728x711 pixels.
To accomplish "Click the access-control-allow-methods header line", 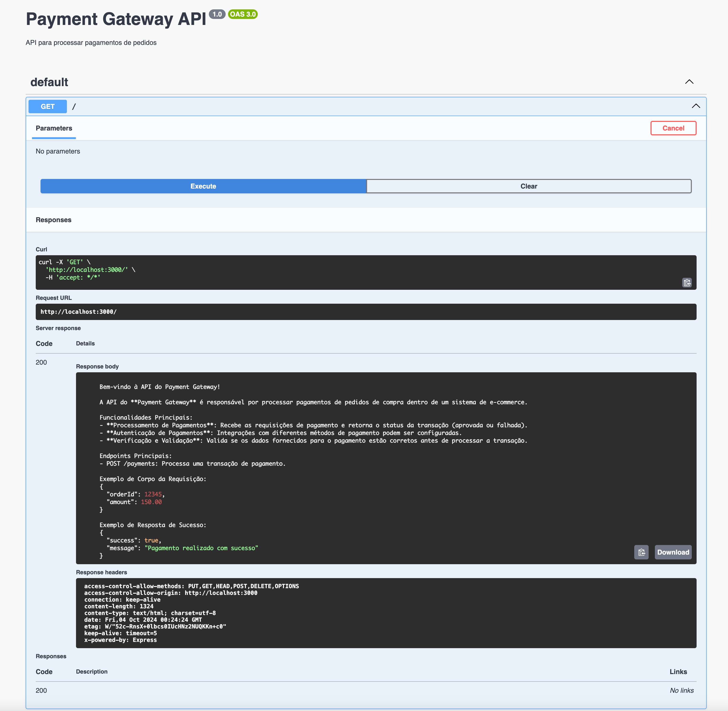I will [x=192, y=586].
